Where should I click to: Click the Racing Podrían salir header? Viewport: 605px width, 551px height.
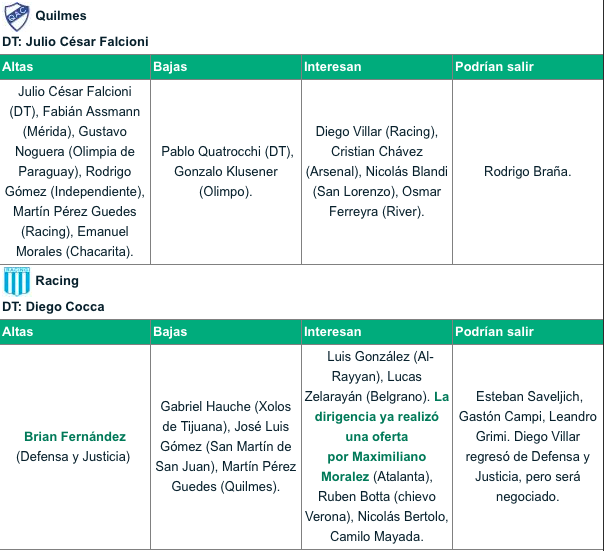pyautogui.click(x=527, y=332)
